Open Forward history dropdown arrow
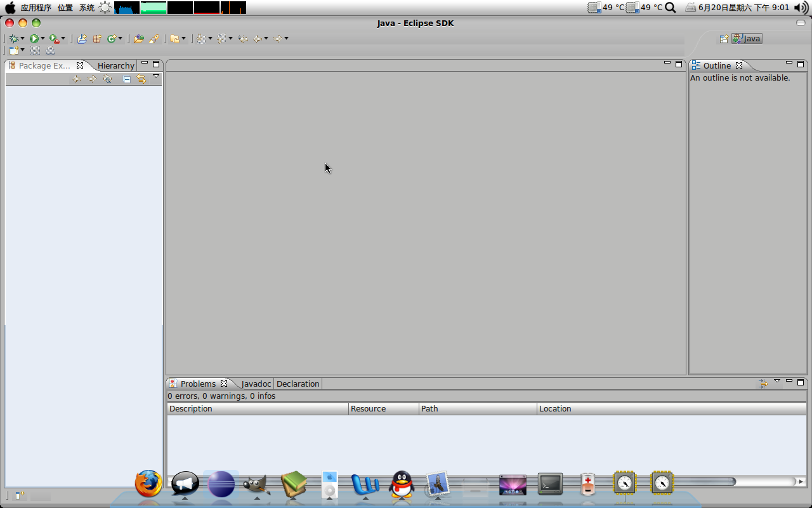 click(287, 39)
